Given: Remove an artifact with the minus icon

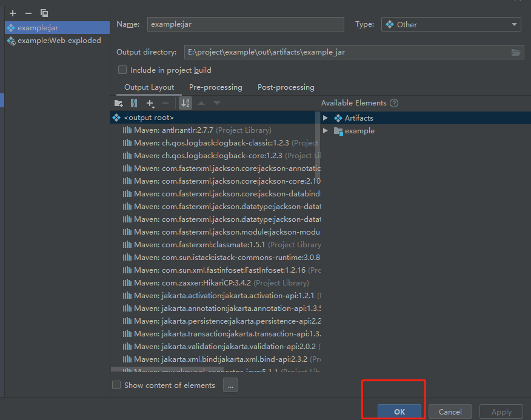Looking at the screenshot, I should [27, 12].
